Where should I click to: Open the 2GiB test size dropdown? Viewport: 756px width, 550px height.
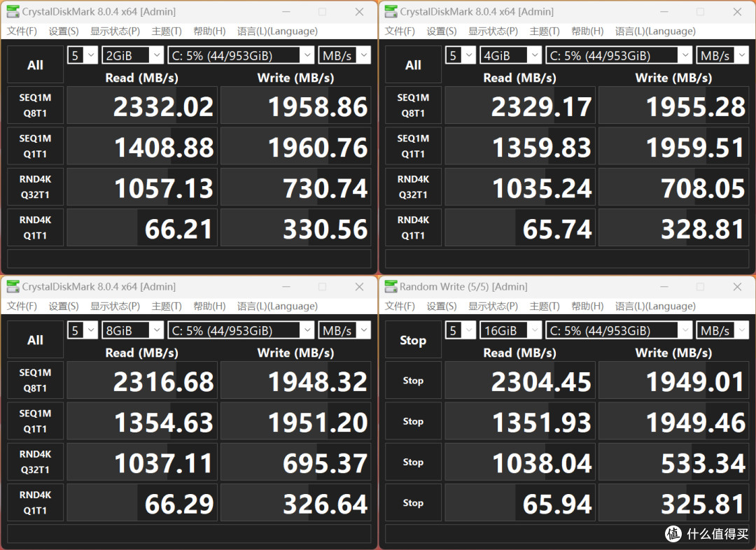tap(132, 55)
